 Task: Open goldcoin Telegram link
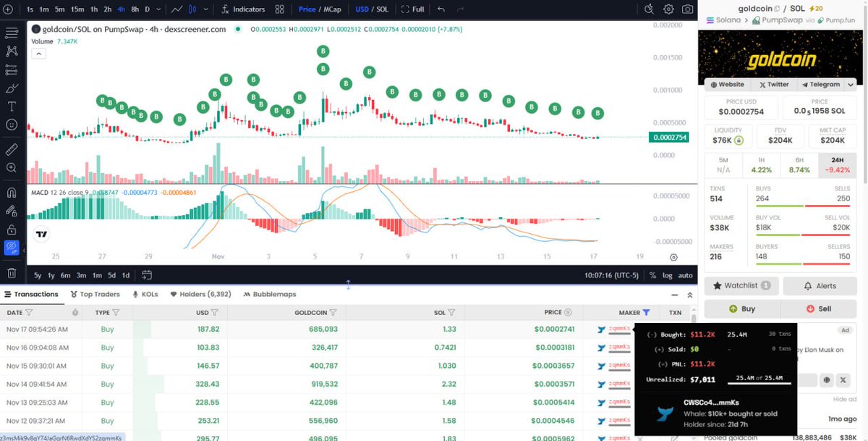coord(820,84)
